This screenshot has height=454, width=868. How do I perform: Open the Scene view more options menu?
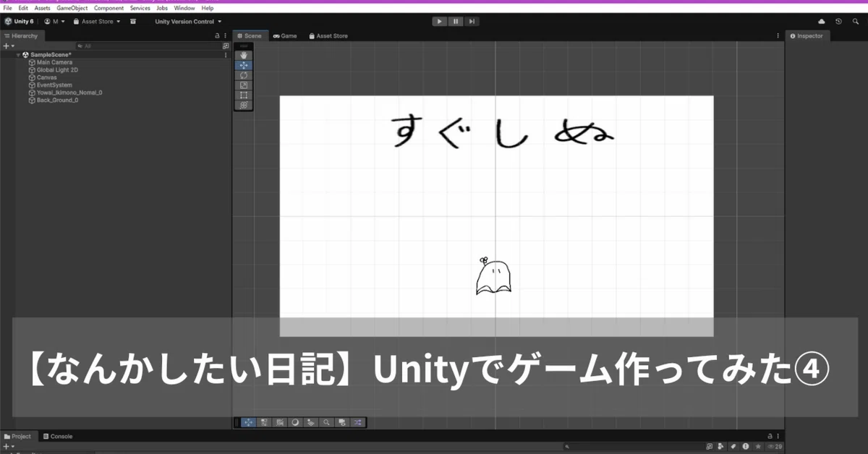point(780,35)
